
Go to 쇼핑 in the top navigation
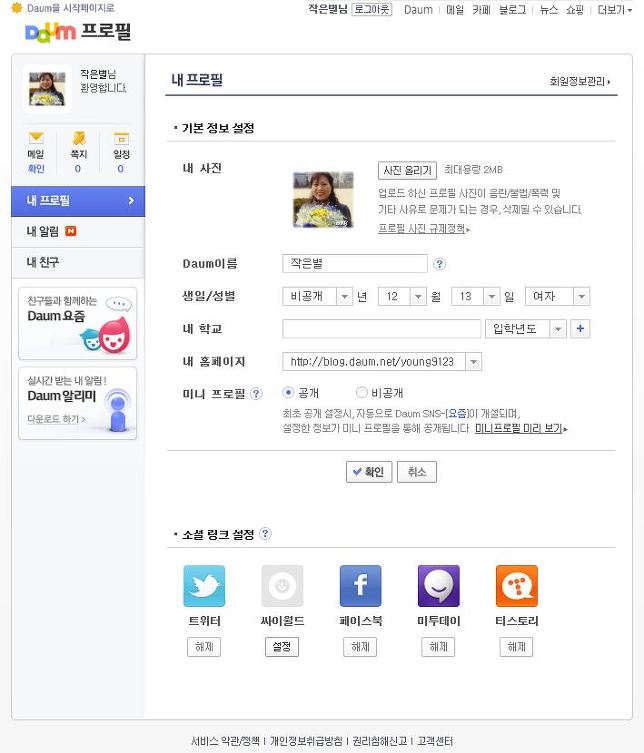tap(575, 10)
